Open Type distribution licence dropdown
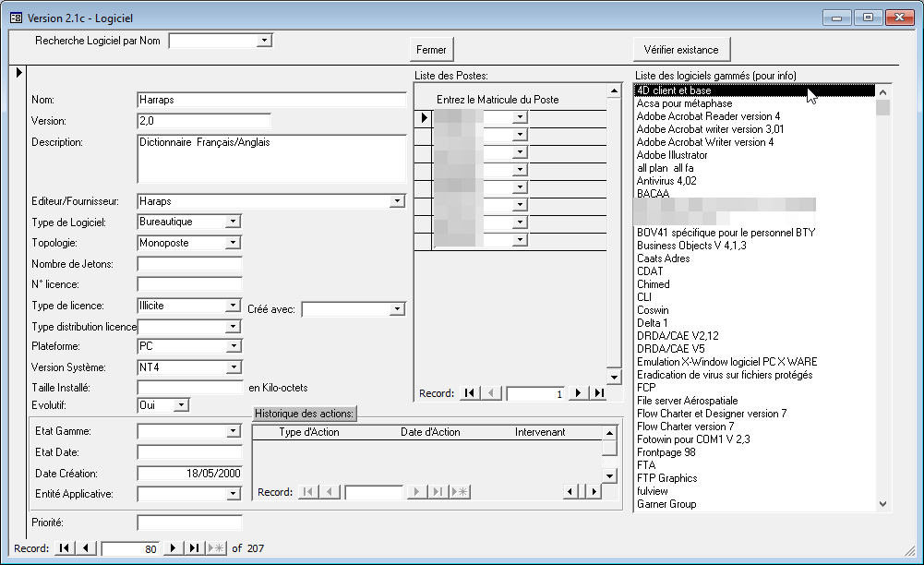Viewport: 924px width, 565px height. (233, 327)
